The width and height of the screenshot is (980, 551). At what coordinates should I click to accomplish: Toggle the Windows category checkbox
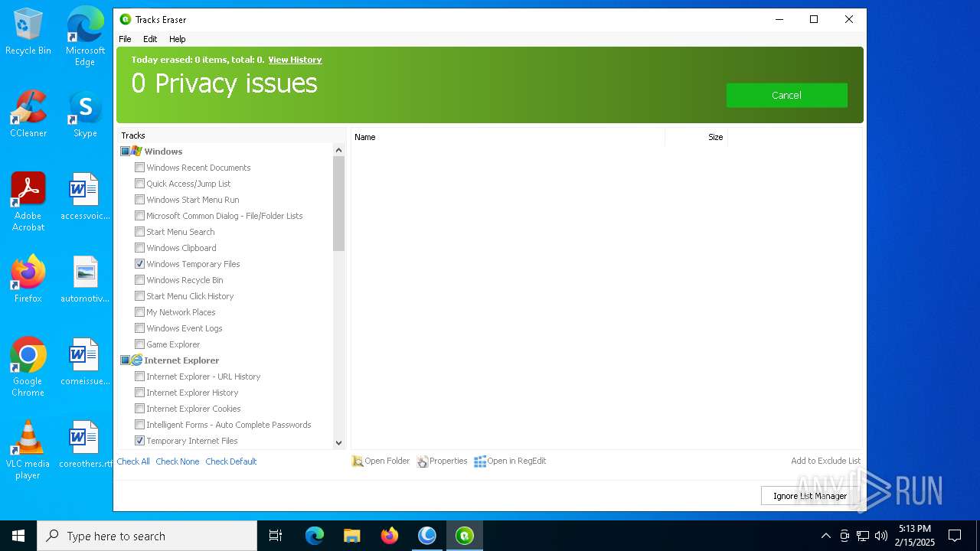(x=125, y=152)
